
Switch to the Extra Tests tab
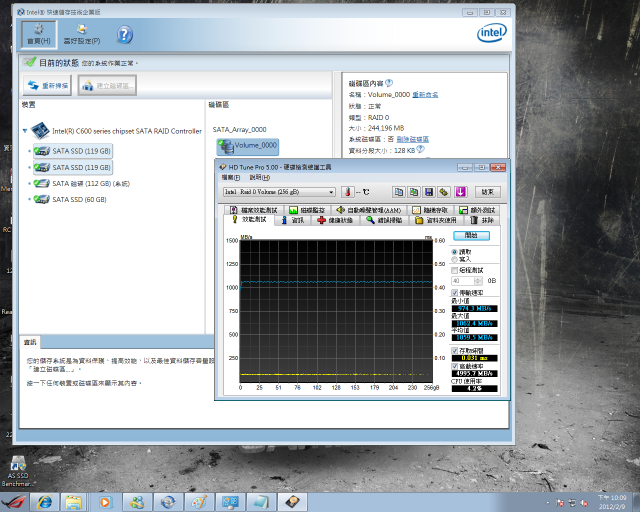(x=477, y=210)
